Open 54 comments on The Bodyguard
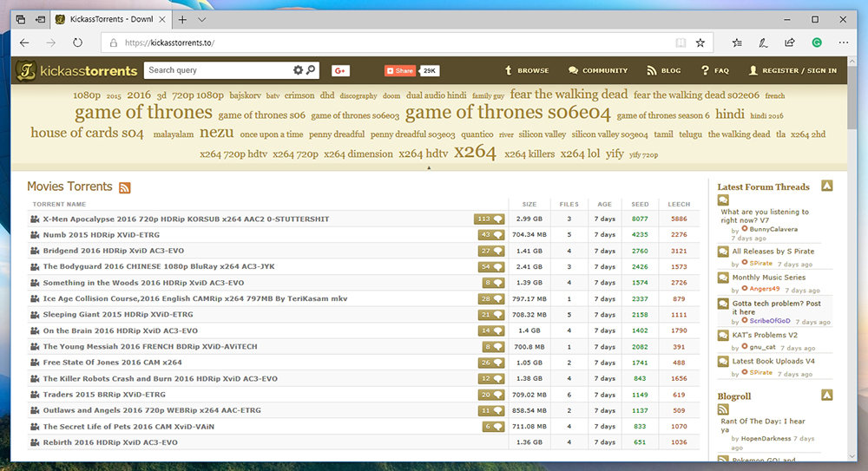The width and height of the screenshot is (868, 471). click(x=491, y=267)
